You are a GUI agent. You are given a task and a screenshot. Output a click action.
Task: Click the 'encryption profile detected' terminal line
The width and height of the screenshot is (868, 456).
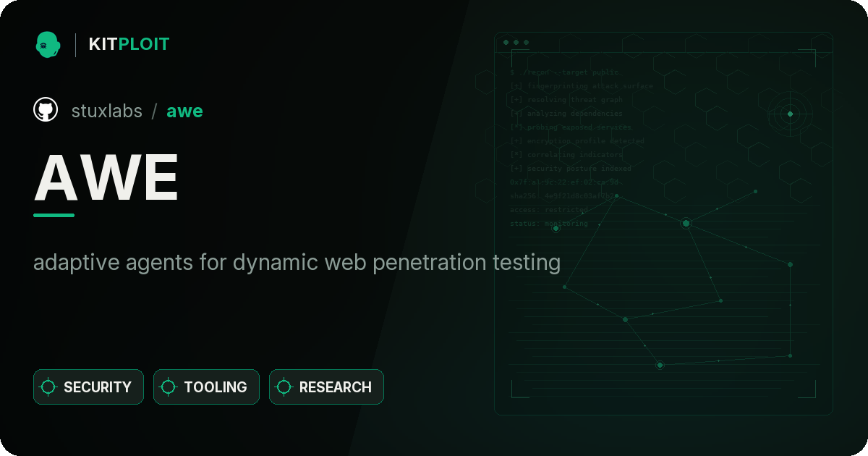coord(576,141)
